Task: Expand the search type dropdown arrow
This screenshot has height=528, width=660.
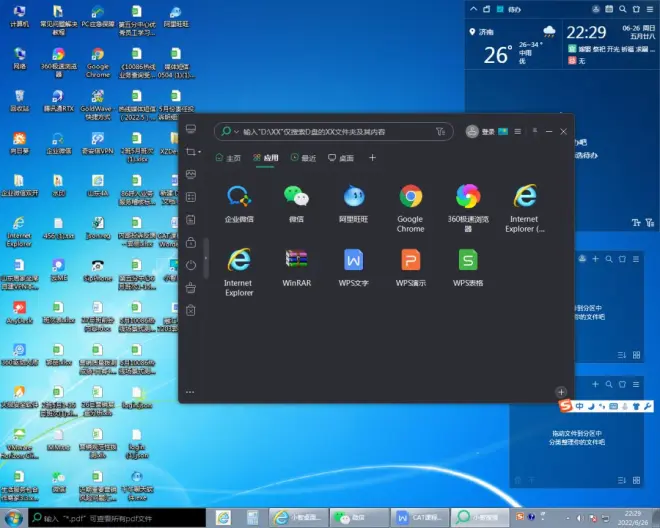Action: point(236,132)
